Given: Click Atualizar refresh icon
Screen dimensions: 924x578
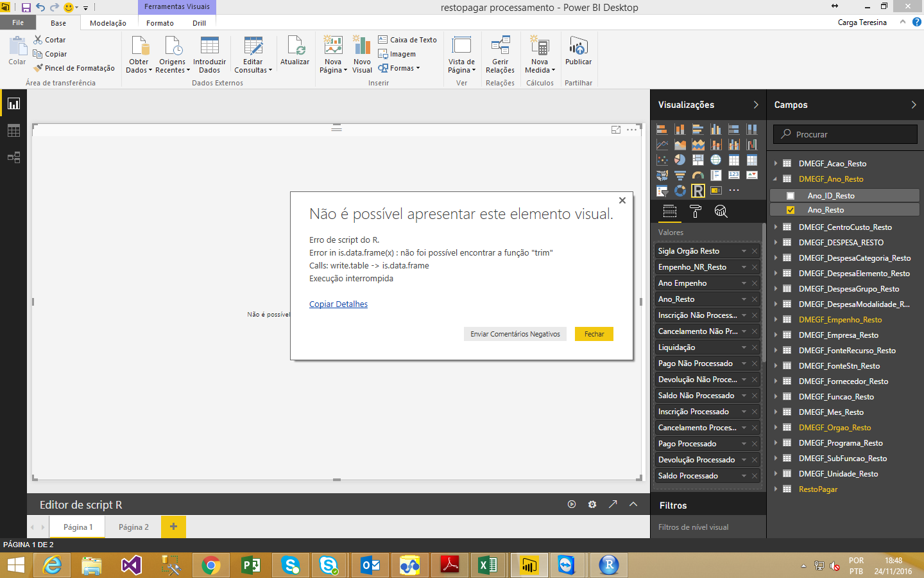Looking at the screenshot, I should point(295,51).
